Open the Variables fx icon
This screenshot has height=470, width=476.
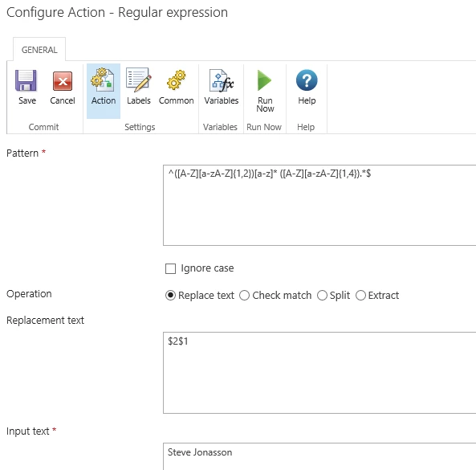point(222,80)
